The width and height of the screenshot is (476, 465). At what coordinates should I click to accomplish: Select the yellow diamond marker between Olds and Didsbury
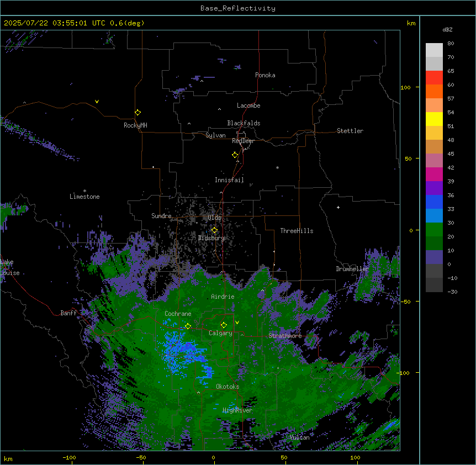point(215,230)
